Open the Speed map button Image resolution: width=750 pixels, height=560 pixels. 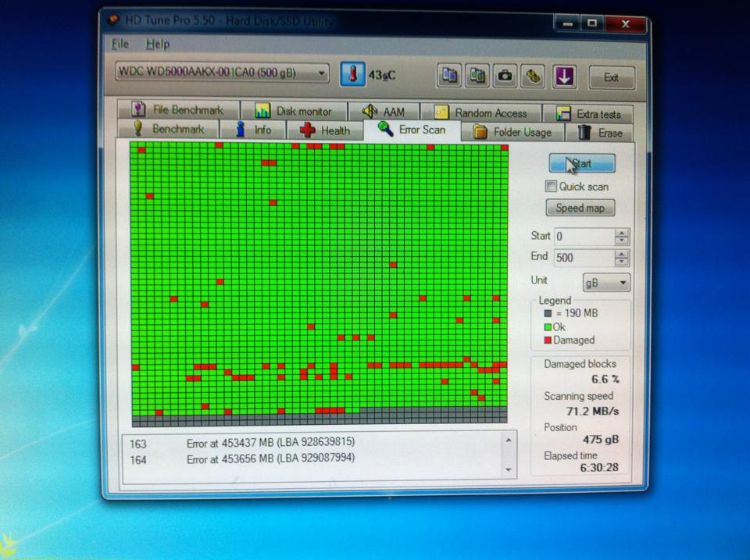(580, 208)
